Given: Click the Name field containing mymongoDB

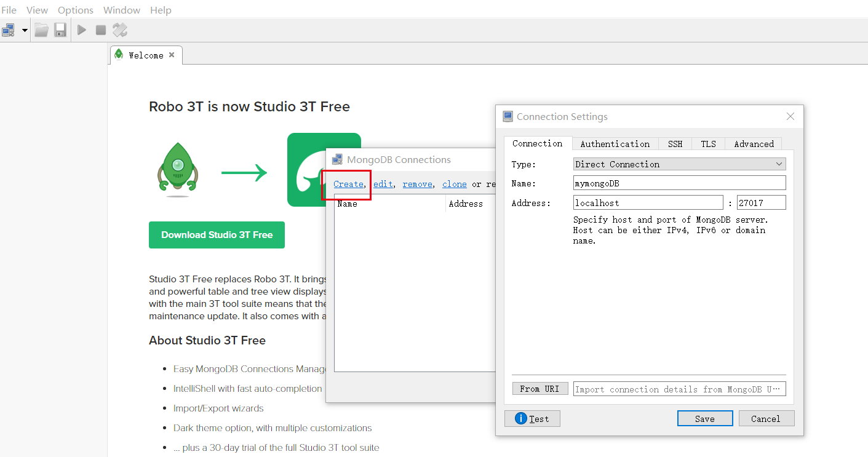Looking at the screenshot, I should click(x=680, y=183).
